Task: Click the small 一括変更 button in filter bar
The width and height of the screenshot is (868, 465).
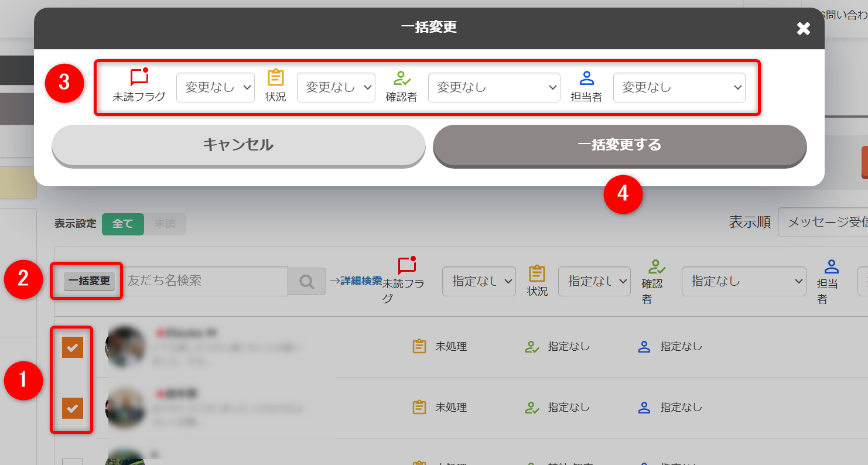Action: [90, 281]
